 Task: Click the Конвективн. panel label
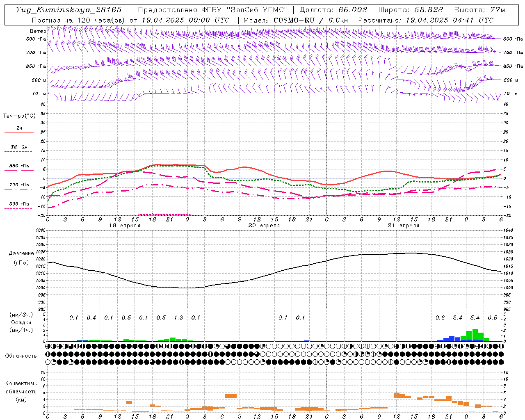(x=21, y=383)
